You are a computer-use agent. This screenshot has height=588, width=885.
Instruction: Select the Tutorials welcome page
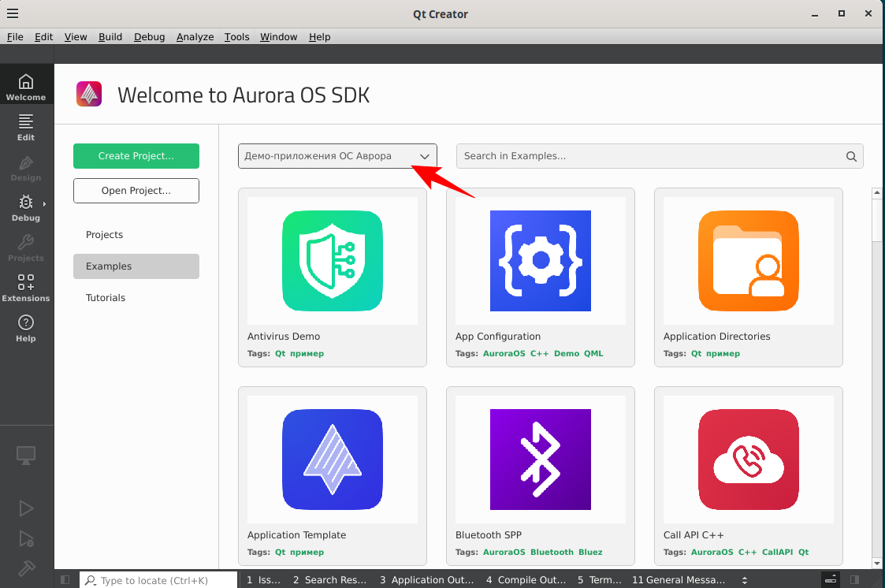point(136,298)
